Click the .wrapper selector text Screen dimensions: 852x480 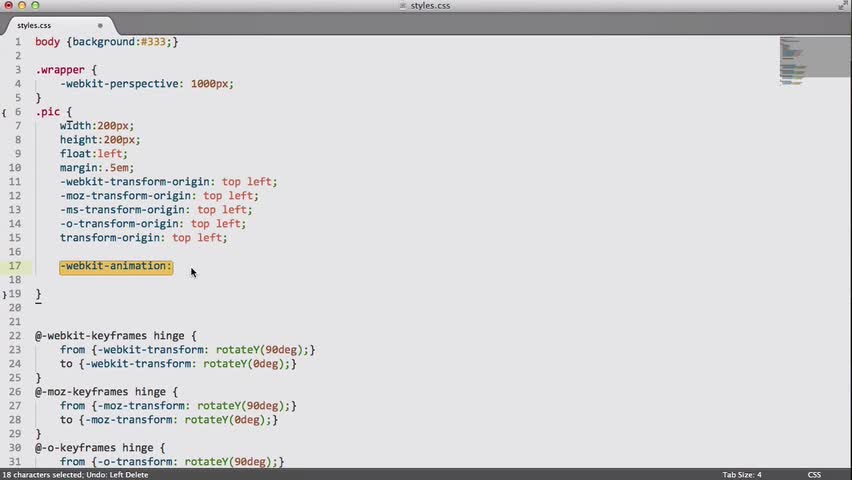tap(60, 70)
